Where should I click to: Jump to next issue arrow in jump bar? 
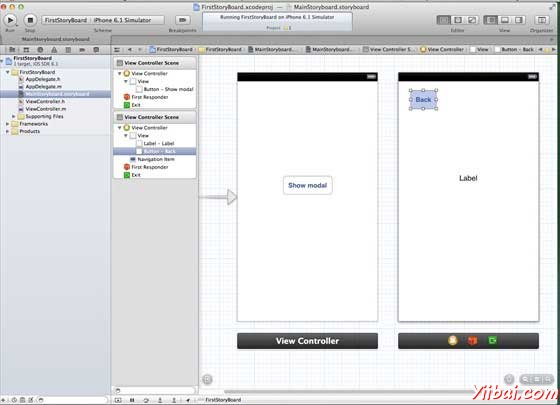click(553, 50)
